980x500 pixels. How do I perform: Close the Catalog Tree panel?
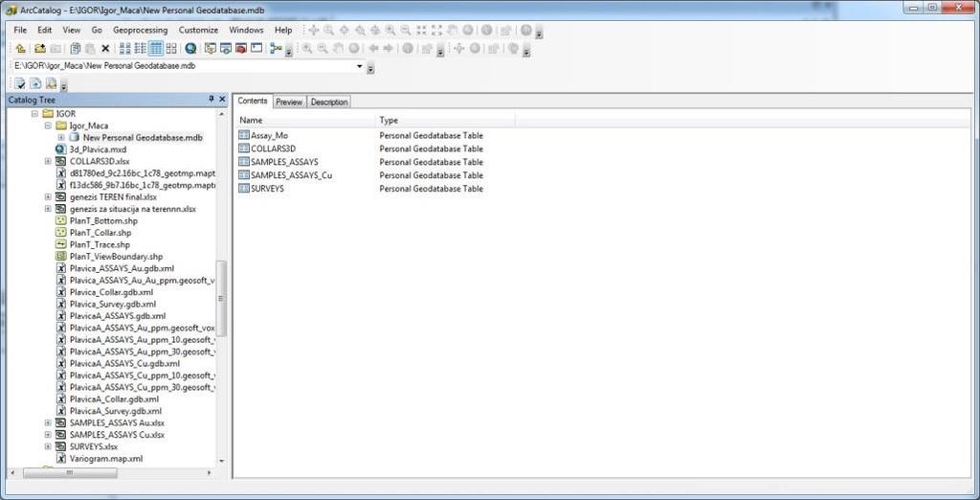[x=222, y=100]
